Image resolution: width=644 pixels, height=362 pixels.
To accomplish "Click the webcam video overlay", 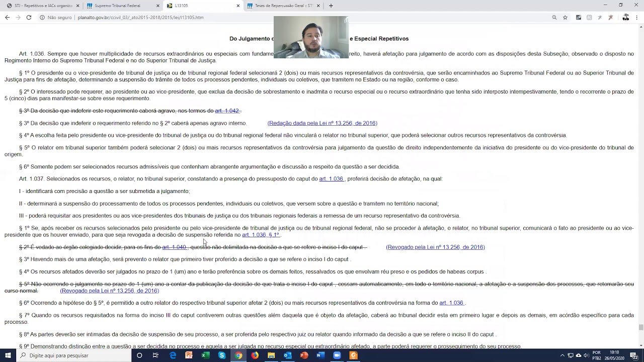I will click(x=311, y=37).
